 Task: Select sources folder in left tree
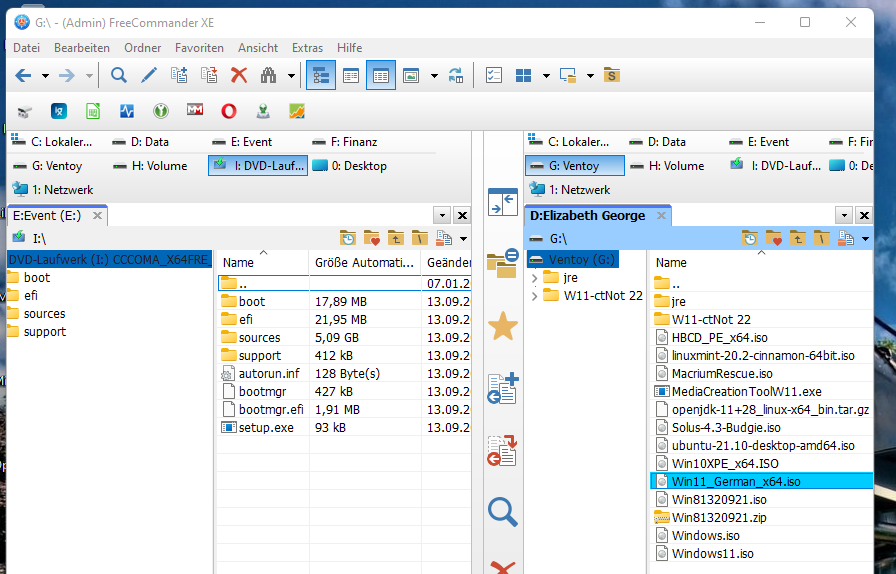pyautogui.click(x=45, y=314)
